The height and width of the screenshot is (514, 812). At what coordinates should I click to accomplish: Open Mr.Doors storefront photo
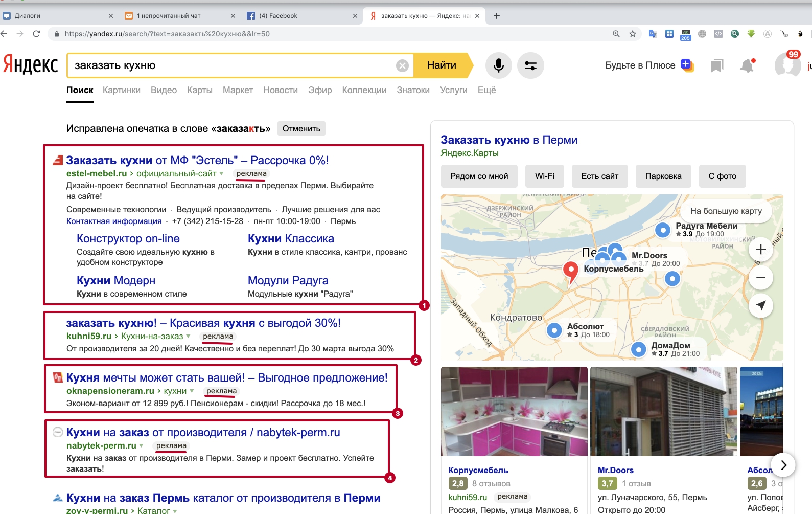[663, 411]
